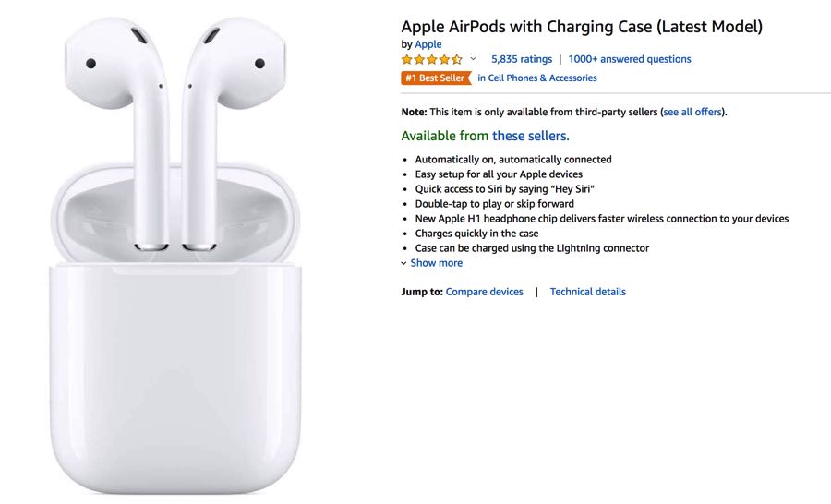Jump to Compare devices section

point(485,292)
